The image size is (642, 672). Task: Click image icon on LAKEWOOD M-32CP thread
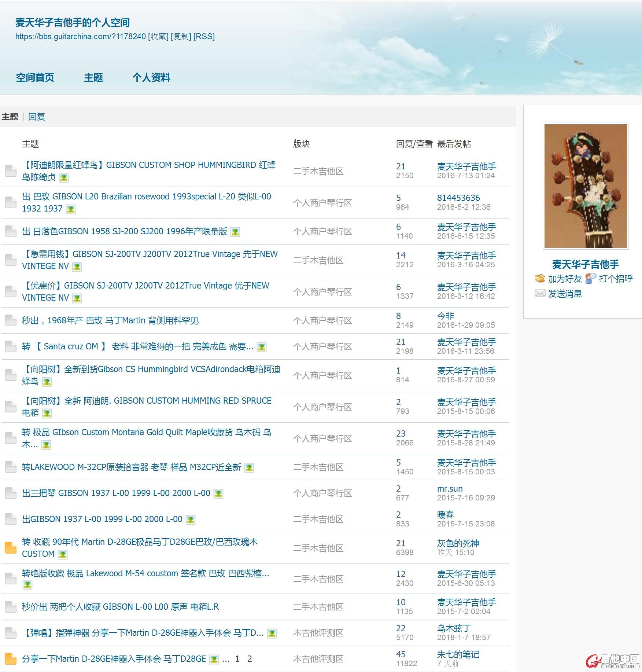(x=249, y=467)
